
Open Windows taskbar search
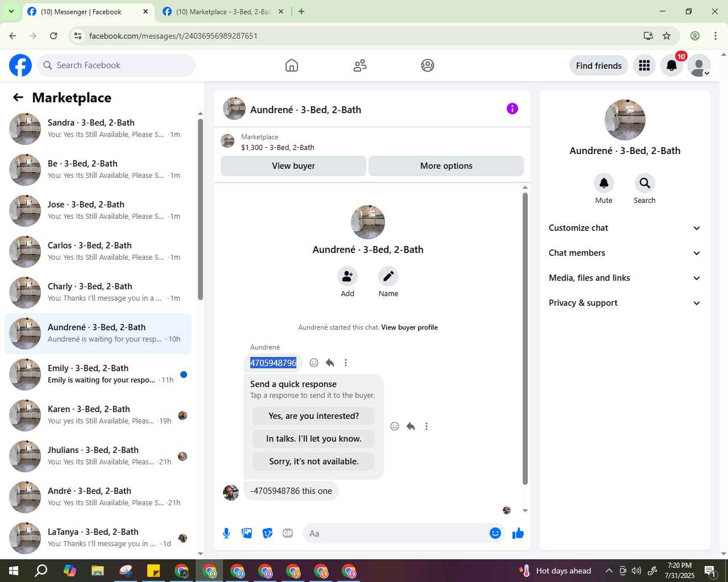coord(41,571)
